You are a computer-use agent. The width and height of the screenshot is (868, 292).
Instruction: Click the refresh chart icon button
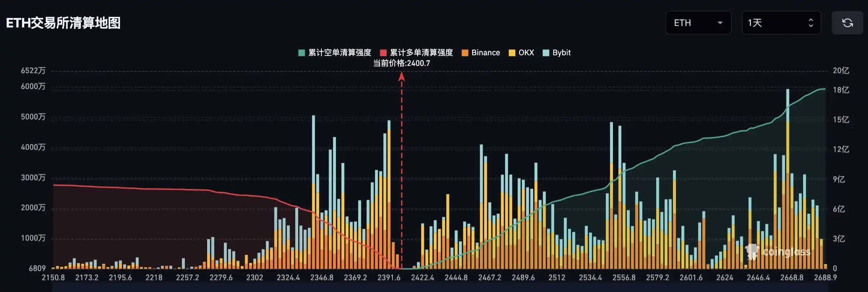pyautogui.click(x=847, y=23)
